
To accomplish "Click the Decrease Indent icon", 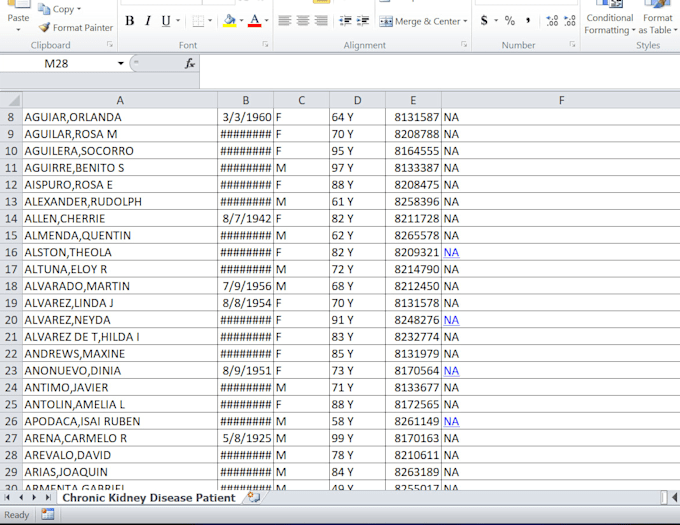I will (x=345, y=20).
